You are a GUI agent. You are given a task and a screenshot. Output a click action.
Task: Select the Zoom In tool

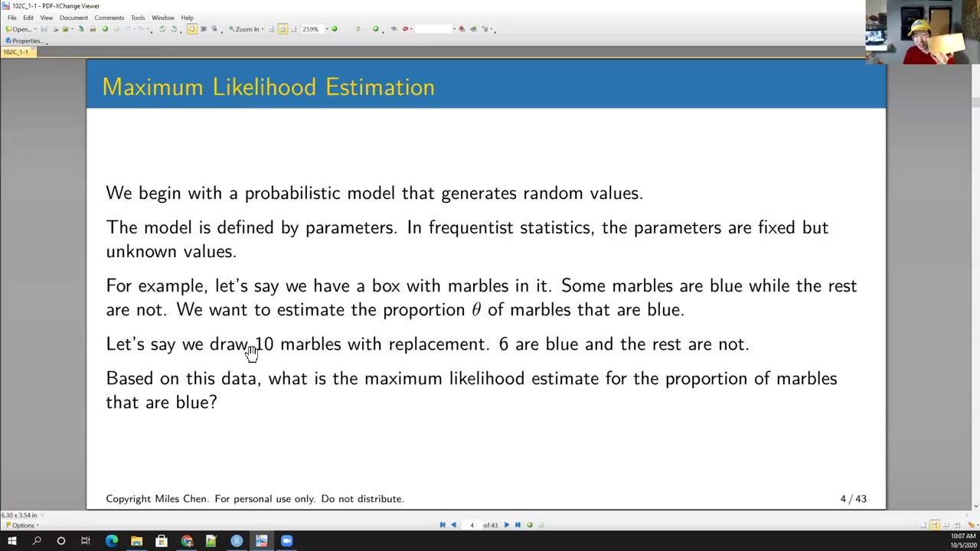243,29
